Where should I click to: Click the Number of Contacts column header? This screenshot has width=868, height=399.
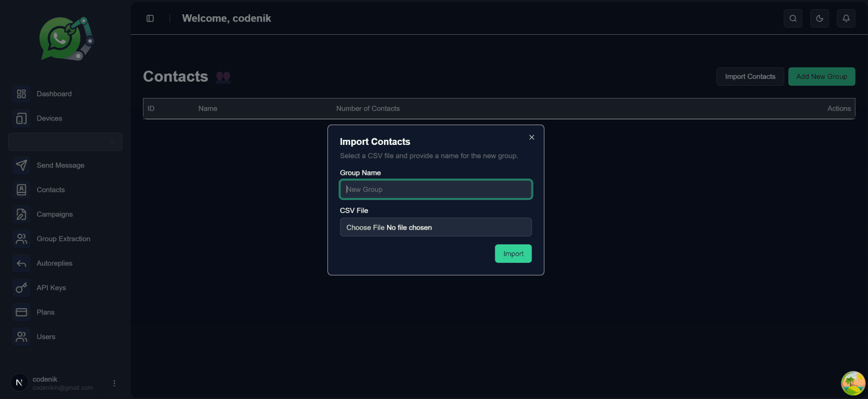point(368,109)
